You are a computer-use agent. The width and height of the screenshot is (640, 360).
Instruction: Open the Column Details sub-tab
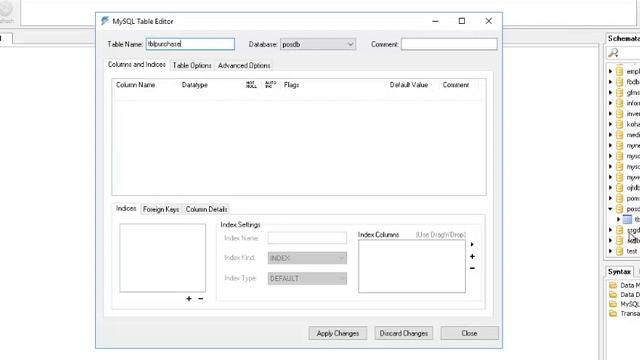click(207, 209)
